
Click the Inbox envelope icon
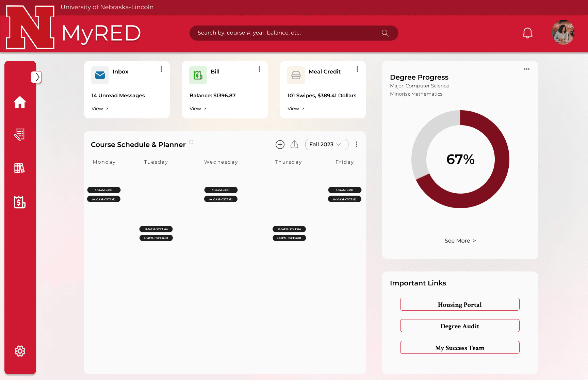100,75
